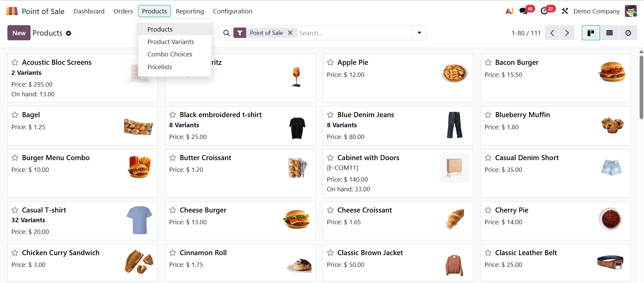
Task: Open the Odoo AI assistant
Action: 509,11
